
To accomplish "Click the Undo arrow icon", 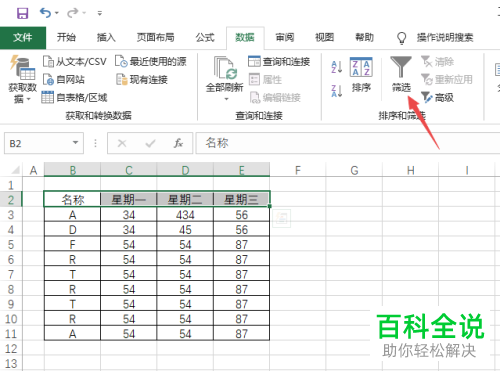I will [45, 13].
